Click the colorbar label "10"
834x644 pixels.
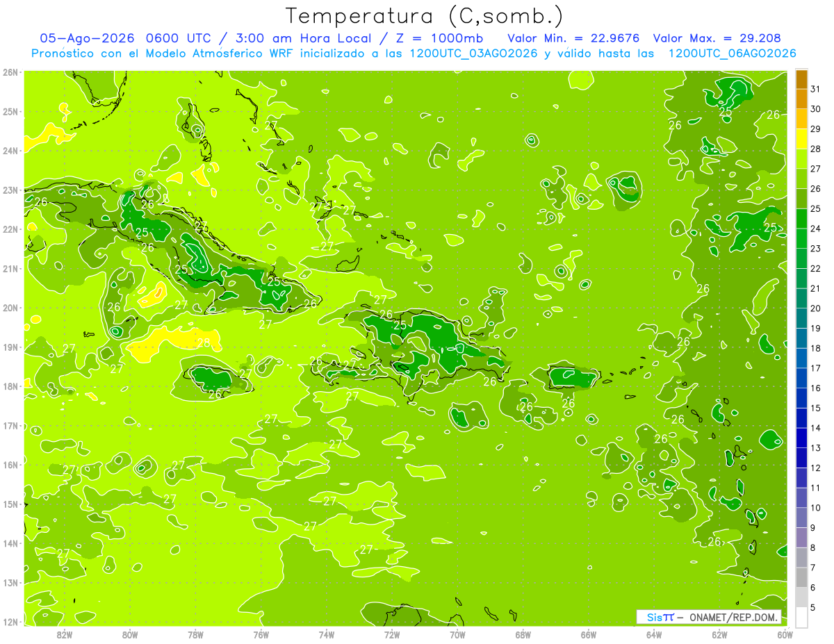tap(816, 508)
